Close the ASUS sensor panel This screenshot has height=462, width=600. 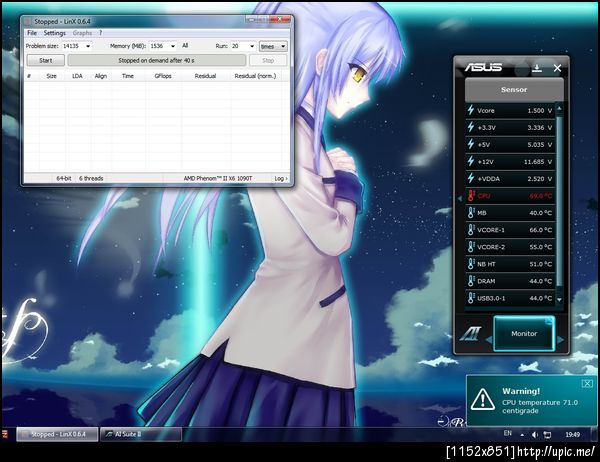pyautogui.click(x=557, y=68)
